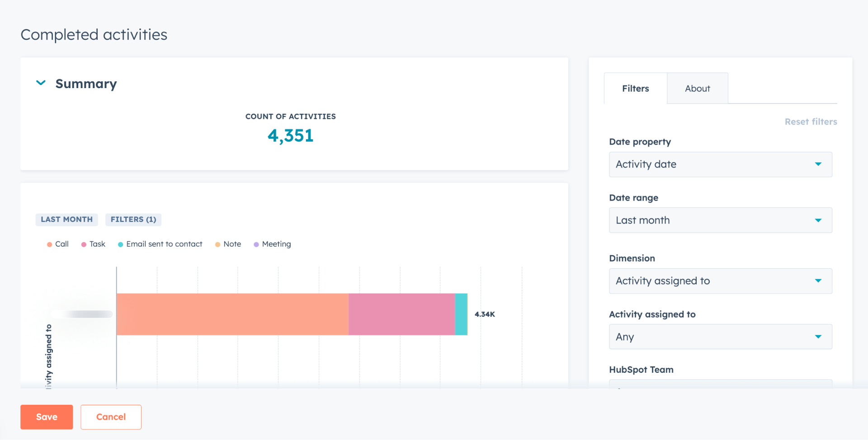This screenshot has width=868, height=440.
Task: Toggle the Email sent to contact series
Action: coord(160,244)
